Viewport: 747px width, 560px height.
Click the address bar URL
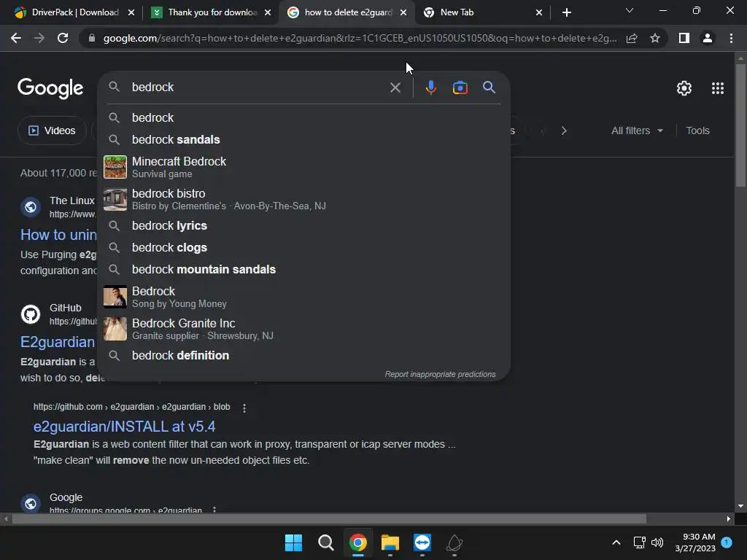360,38
